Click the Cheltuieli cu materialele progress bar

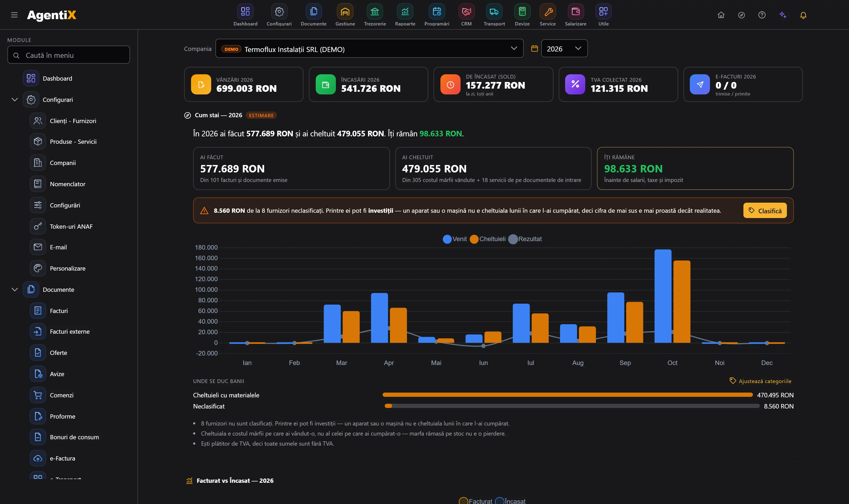568,395
